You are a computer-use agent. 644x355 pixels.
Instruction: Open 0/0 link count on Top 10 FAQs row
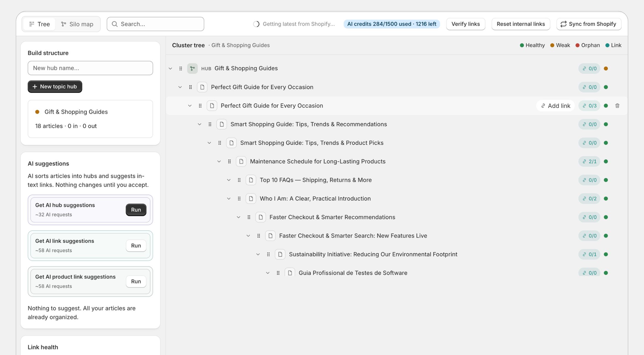tap(589, 180)
